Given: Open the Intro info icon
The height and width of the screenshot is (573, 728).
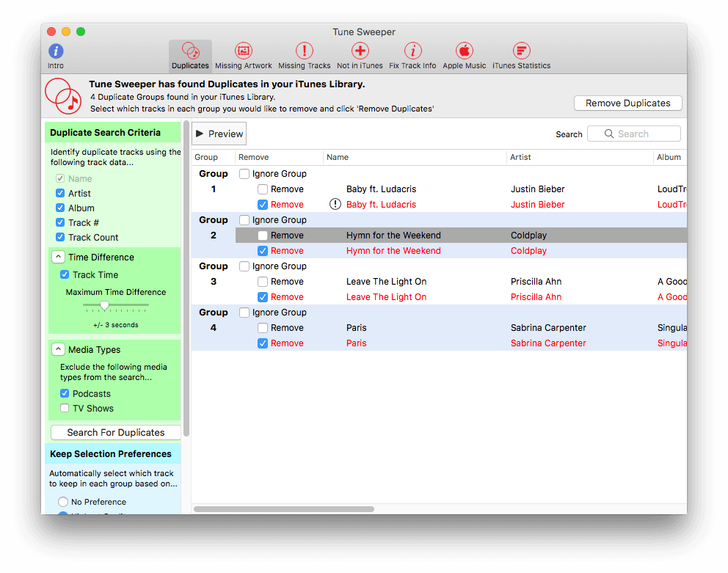Looking at the screenshot, I should click(x=56, y=51).
